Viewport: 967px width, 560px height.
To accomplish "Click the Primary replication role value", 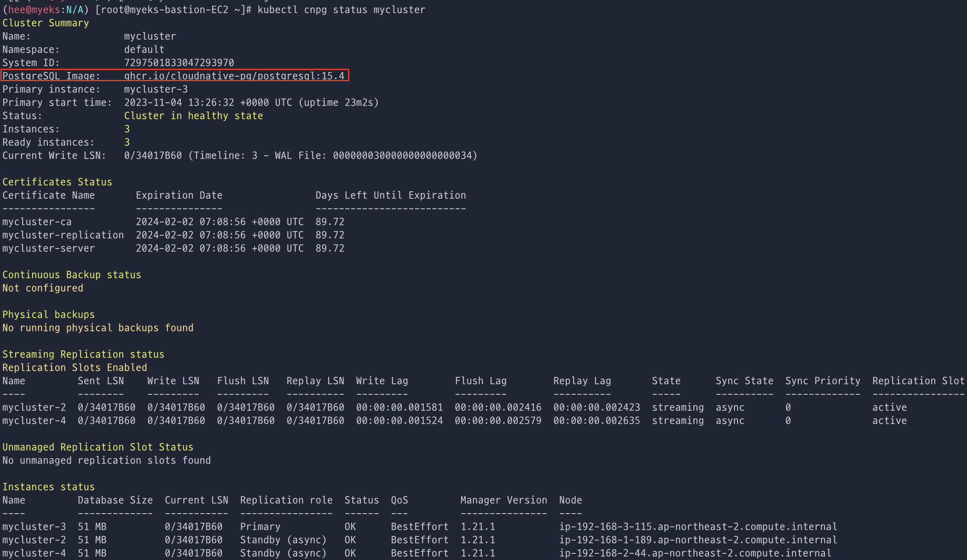I will (260, 527).
